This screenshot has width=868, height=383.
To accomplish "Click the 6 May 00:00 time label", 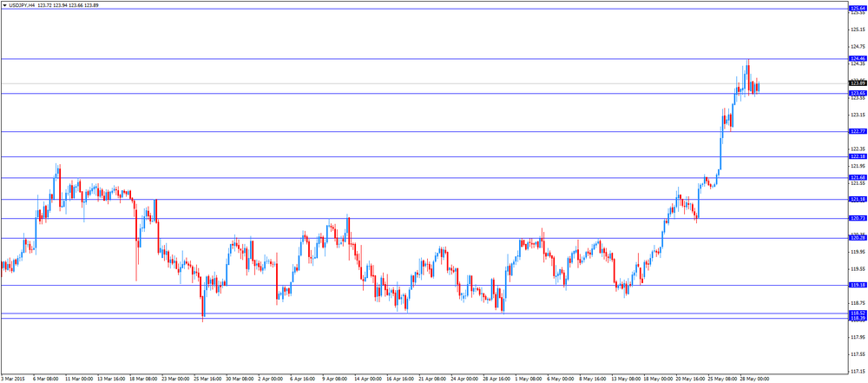I will tap(560, 380).
